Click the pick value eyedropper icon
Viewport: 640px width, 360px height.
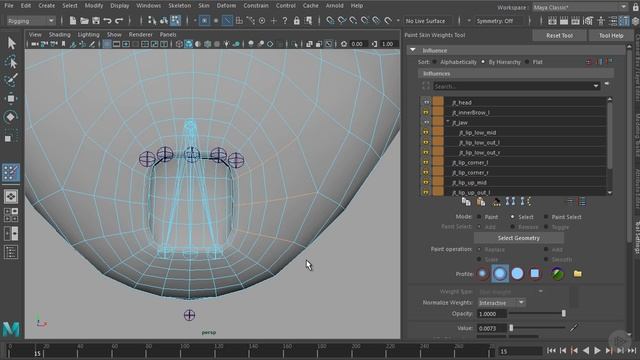click(573, 327)
